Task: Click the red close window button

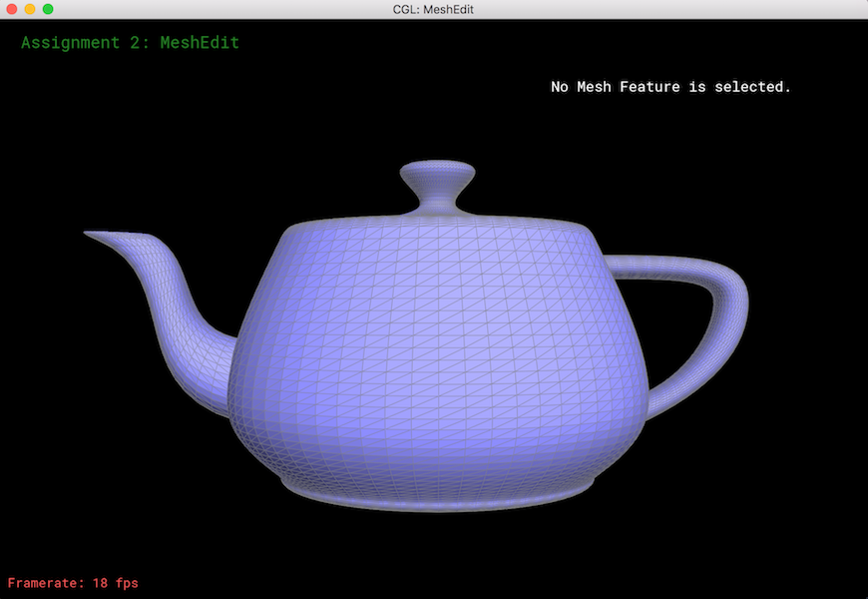Action: (x=12, y=9)
